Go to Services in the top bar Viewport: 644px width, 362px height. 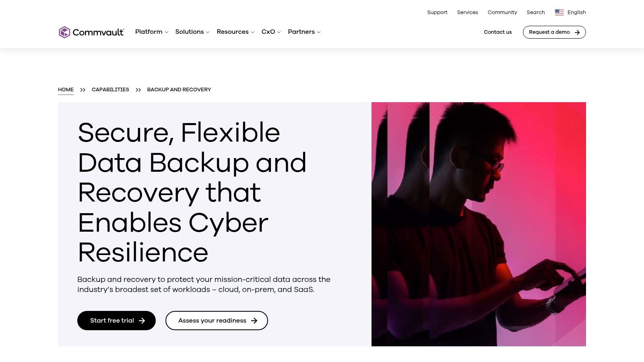click(x=467, y=12)
